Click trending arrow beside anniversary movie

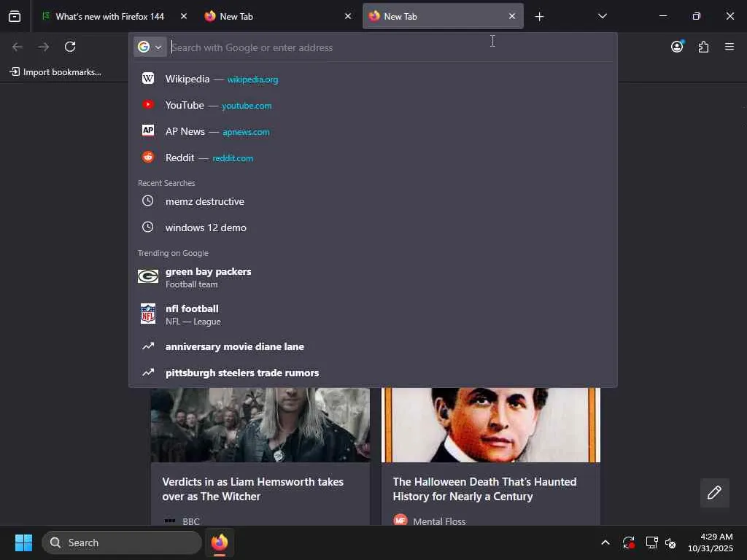click(x=148, y=346)
